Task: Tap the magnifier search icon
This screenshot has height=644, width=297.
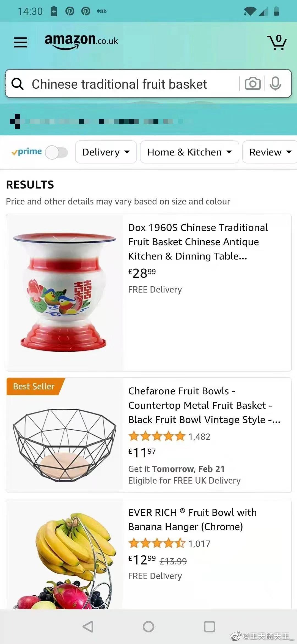Action: (x=18, y=84)
